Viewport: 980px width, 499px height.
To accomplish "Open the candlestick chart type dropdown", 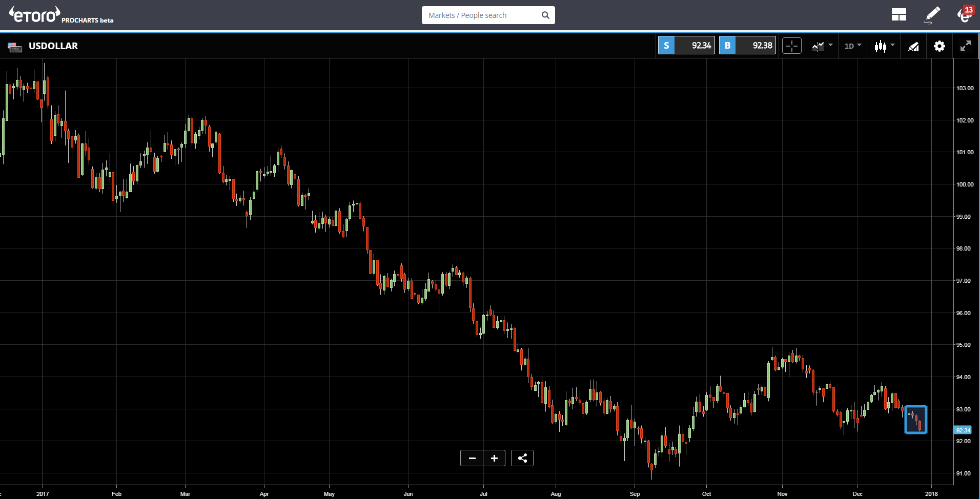I will click(885, 46).
